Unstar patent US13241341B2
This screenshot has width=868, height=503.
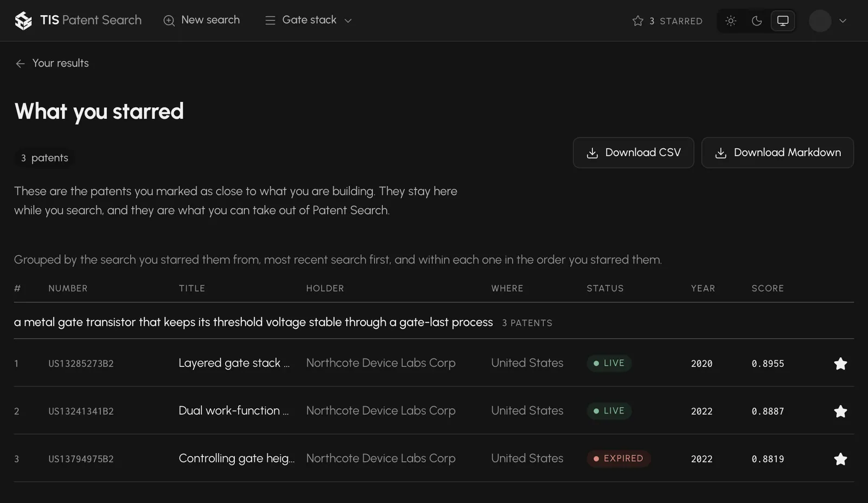tap(840, 411)
